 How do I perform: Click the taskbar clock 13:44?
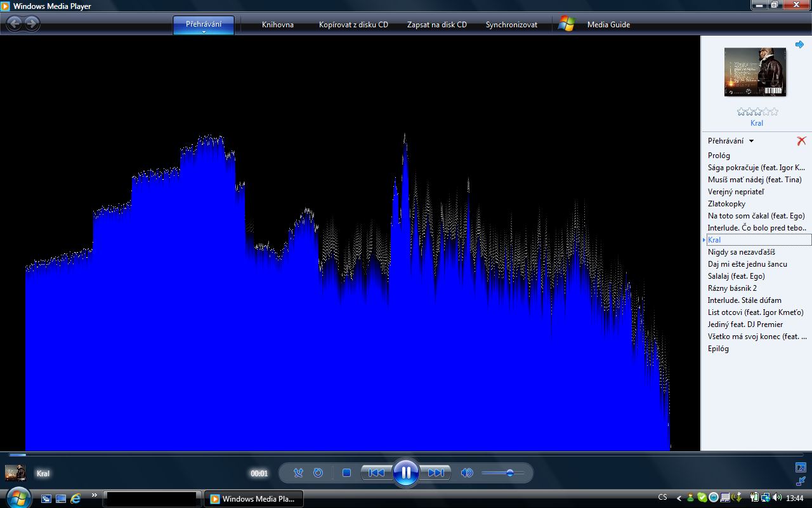[x=795, y=498]
